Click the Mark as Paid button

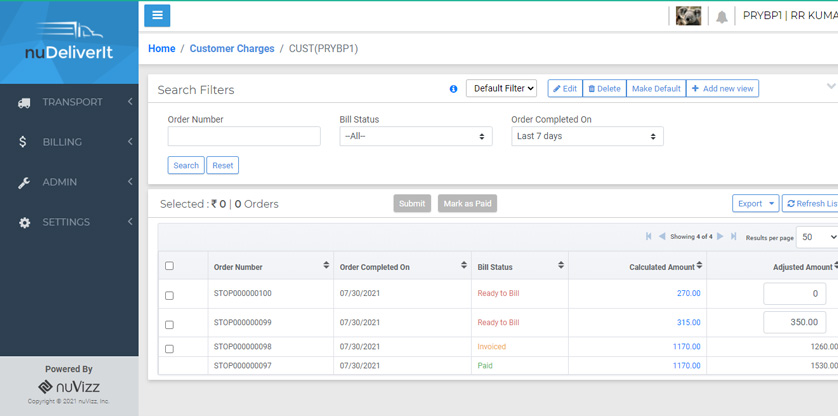[468, 203]
